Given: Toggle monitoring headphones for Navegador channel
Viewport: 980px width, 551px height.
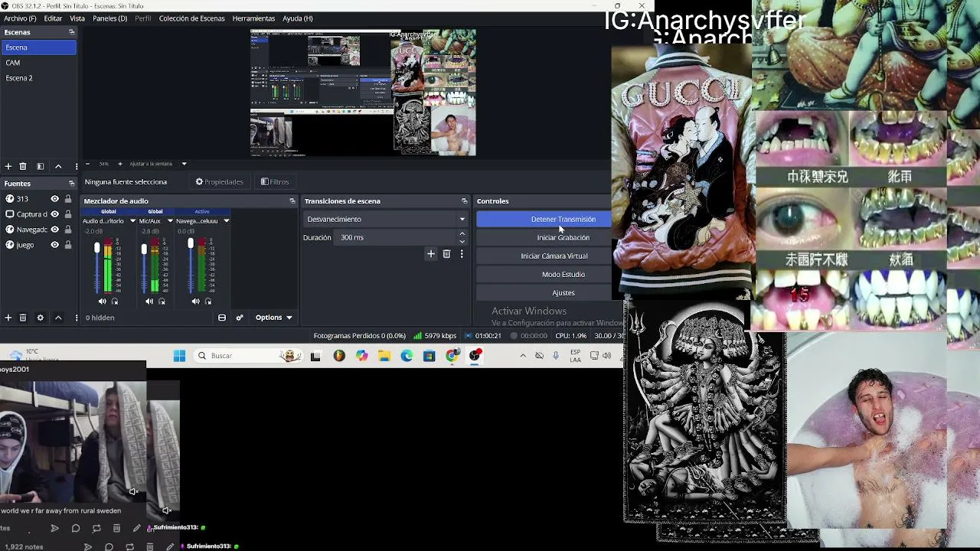Looking at the screenshot, I should click(x=208, y=302).
